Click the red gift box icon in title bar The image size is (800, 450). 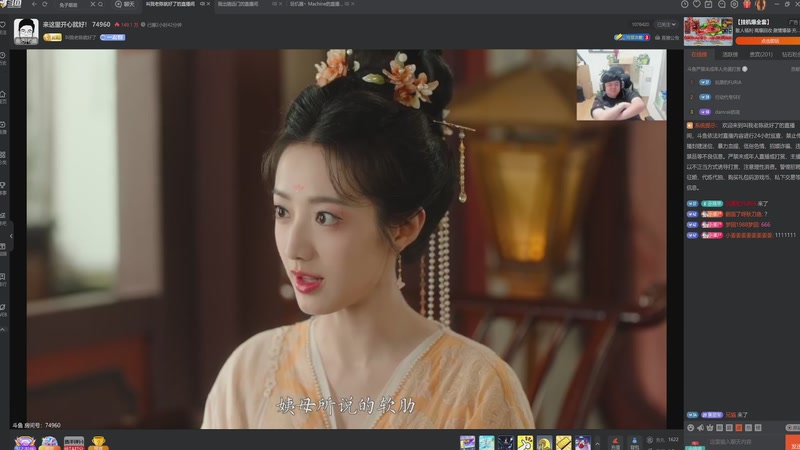point(747,4)
